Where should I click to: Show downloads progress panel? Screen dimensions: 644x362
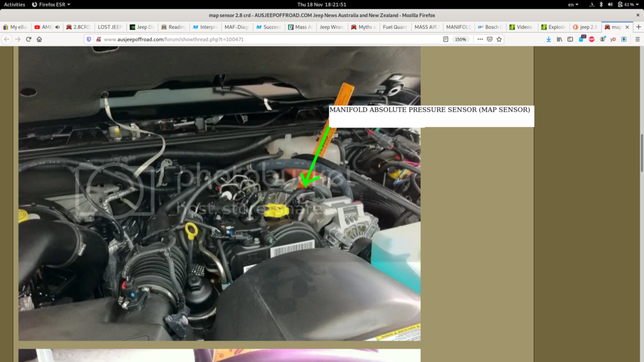click(548, 40)
